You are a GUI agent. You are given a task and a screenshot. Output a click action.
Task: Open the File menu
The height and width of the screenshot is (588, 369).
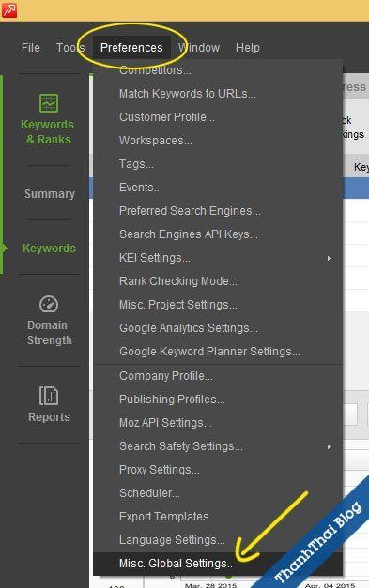(30, 48)
